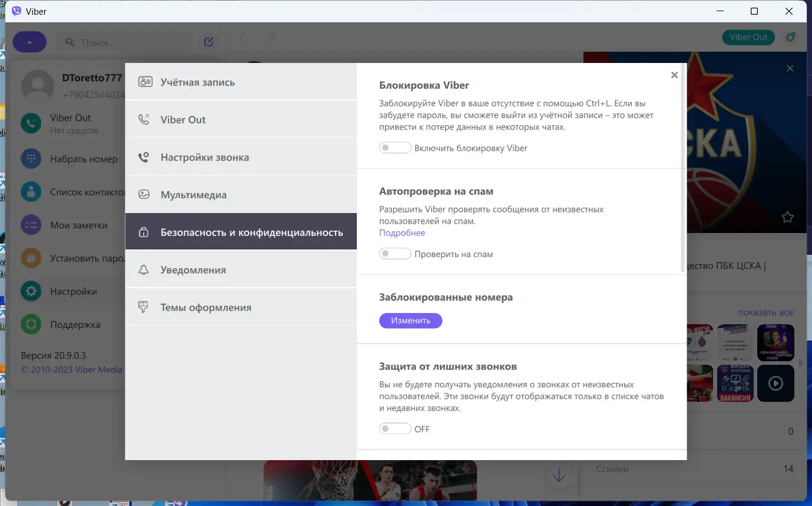Open the Настройки gear icon

[x=31, y=291]
